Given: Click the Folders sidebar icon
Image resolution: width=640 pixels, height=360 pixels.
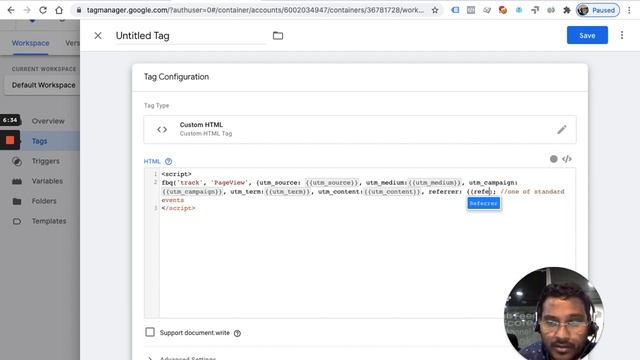Looking at the screenshot, I should 17,201.
